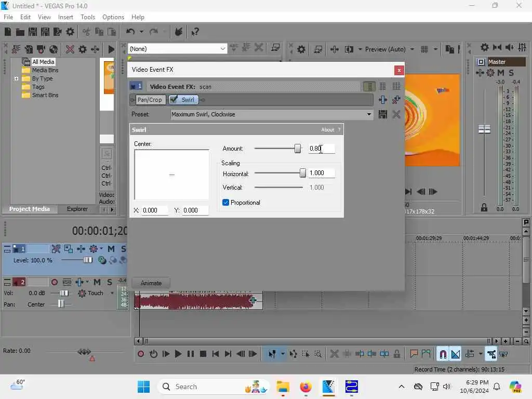Select the All Media bin
Screen dimensions: 532x399
click(43, 62)
